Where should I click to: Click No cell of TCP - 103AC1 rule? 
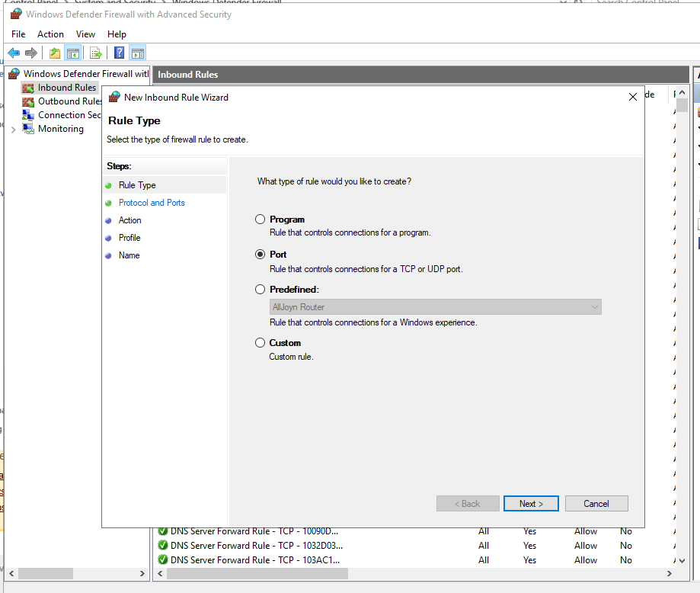[x=626, y=559]
